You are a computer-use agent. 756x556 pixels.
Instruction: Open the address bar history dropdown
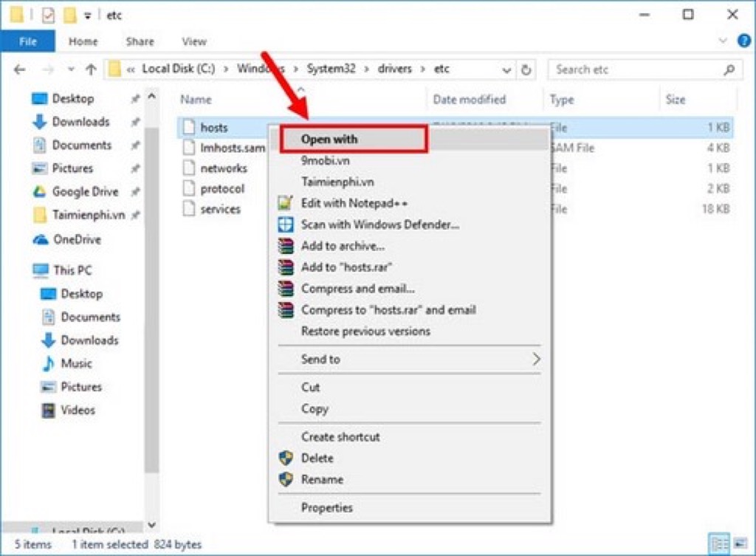coord(506,70)
